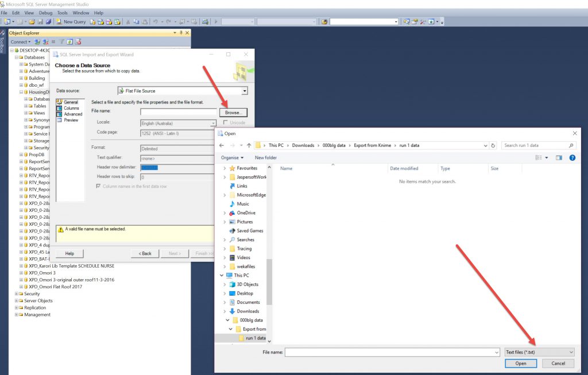Viewport: 588px width, 375px height.
Task: Click the Browse... button
Action: [233, 113]
